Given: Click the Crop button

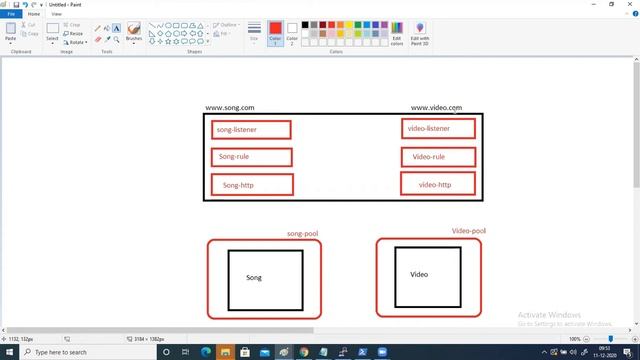Looking at the screenshot, I should tap(72, 25).
